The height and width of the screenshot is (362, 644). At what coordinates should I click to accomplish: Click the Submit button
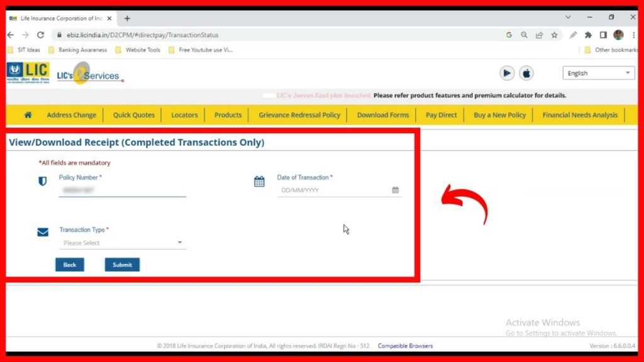[122, 265]
